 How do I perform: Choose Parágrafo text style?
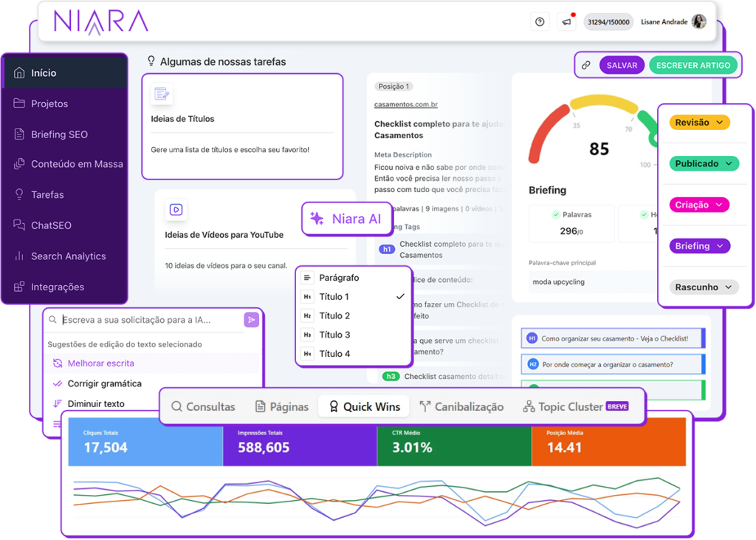(354, 278)
